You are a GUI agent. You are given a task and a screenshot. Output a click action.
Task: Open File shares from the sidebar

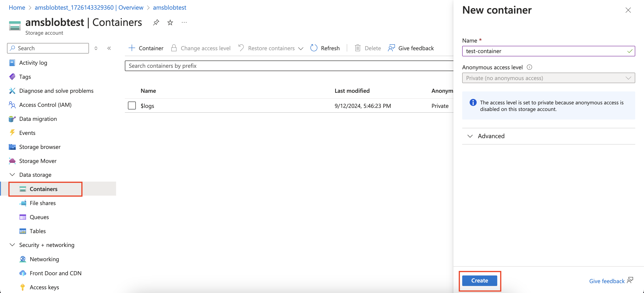pyautogui.click(x=43, y=203)
